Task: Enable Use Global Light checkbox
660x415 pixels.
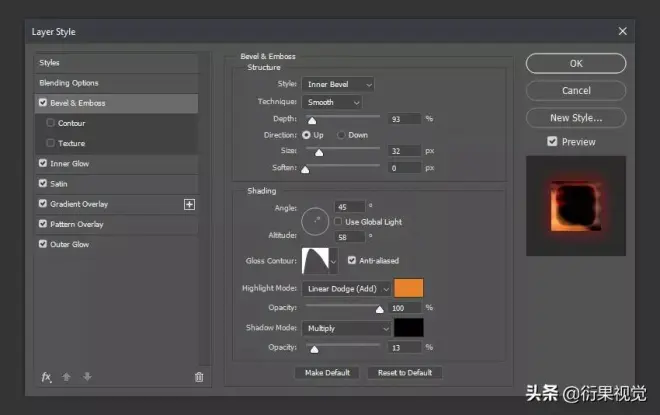Action: (338, 221)
